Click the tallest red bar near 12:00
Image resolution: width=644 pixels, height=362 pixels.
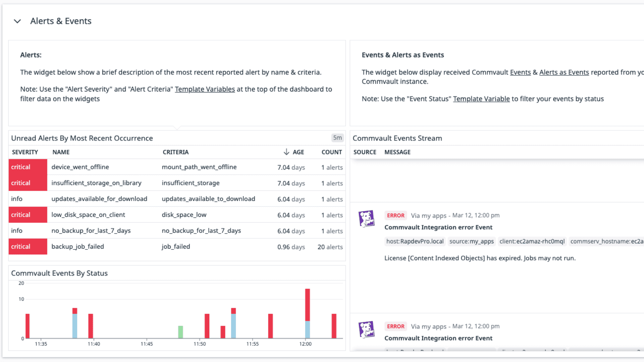307,305
